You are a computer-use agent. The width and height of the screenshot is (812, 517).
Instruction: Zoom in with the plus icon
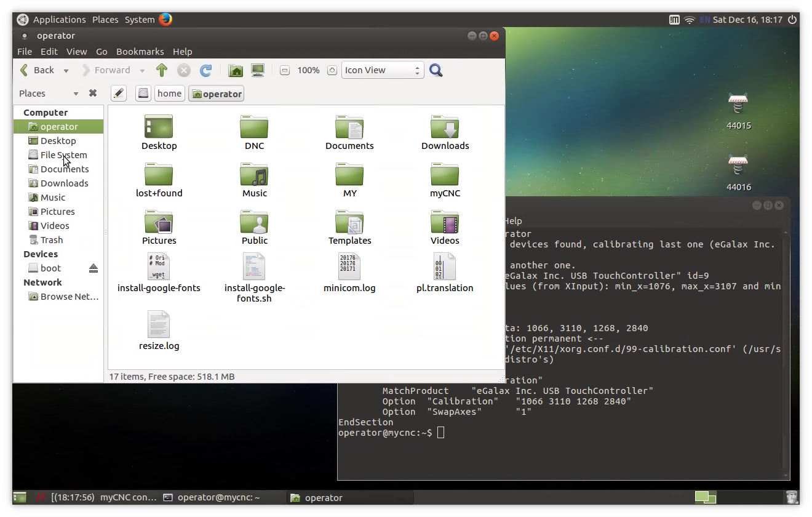pyautogui.click(x=332, y=70)
